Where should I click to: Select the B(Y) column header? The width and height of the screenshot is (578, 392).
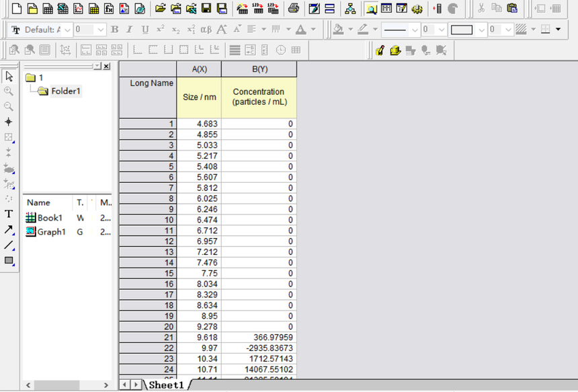point(259,69)
